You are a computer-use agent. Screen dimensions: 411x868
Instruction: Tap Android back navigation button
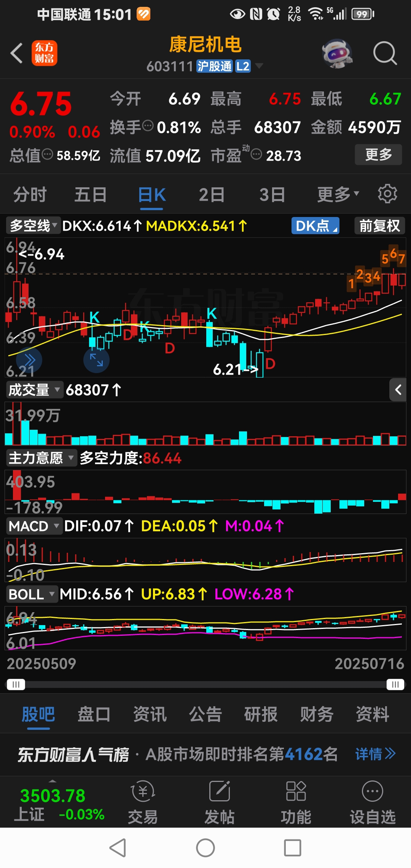click(x=118, y=848)
